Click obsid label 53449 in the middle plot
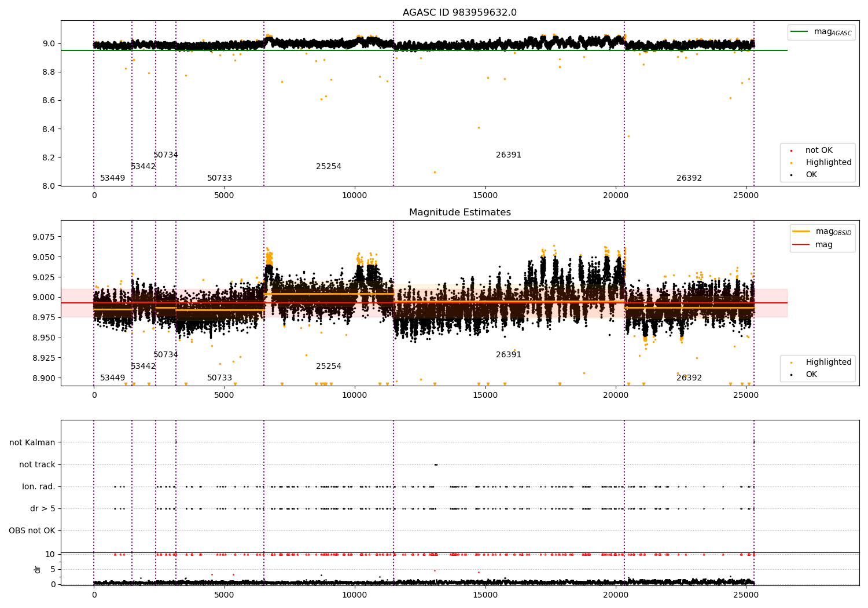This screenshot has height=608, width=868. [x=112, y=378]
